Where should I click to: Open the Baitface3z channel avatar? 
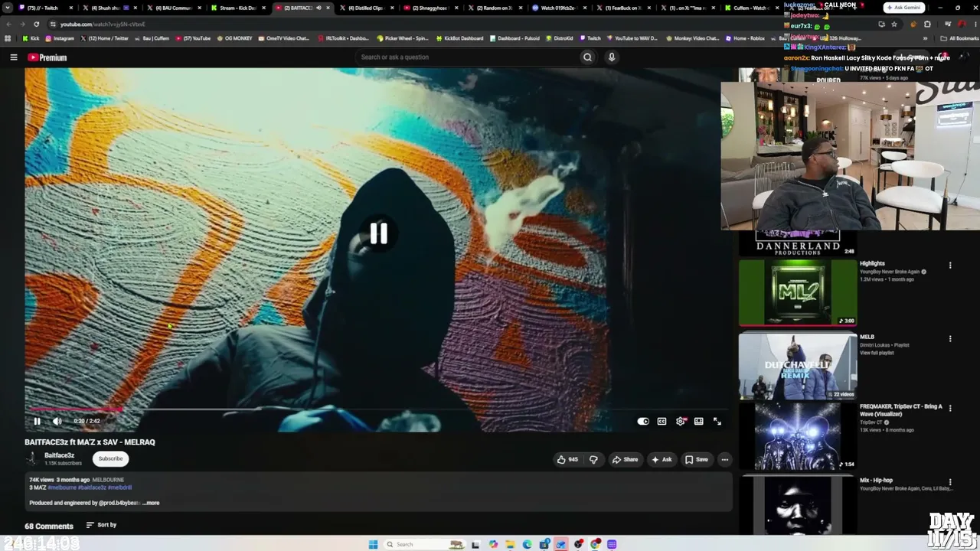(32, 458)
